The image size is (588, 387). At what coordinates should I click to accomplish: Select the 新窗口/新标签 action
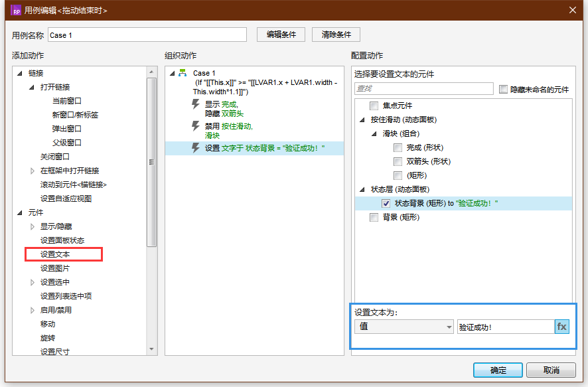75,115
